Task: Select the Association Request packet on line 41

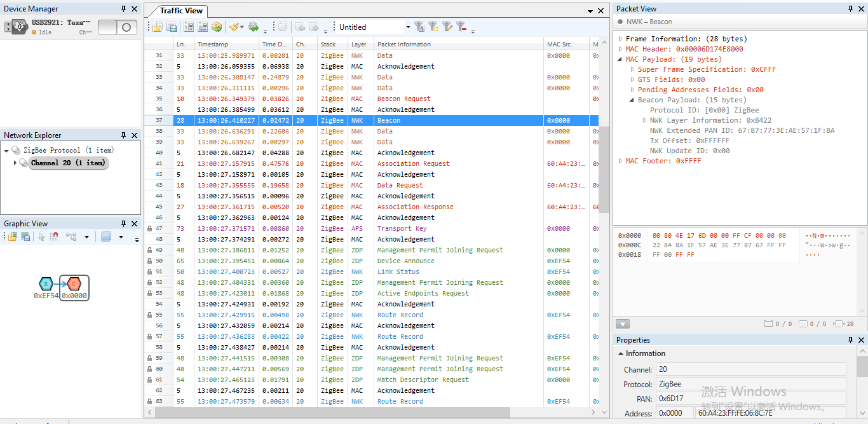Action: click(x=413, y=163)
